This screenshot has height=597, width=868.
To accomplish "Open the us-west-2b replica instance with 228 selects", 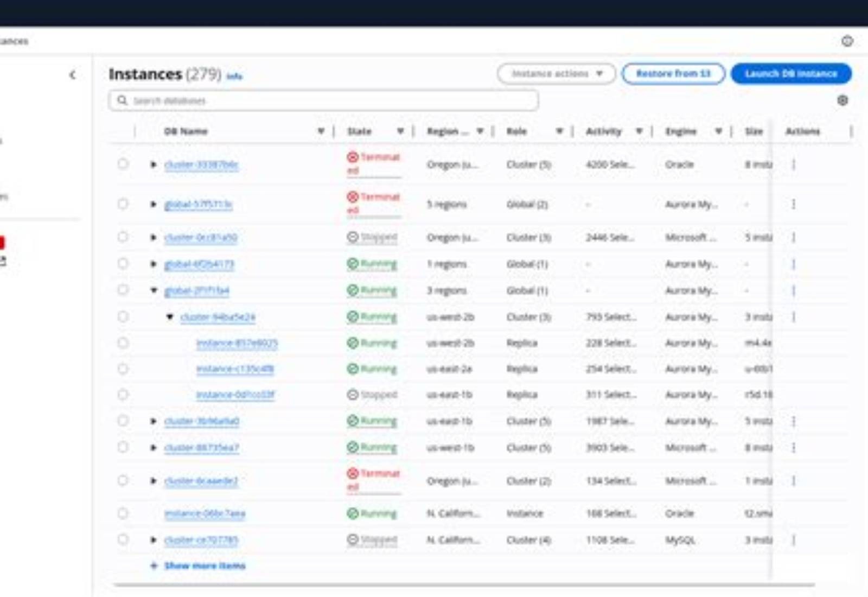I will (237, 343).
